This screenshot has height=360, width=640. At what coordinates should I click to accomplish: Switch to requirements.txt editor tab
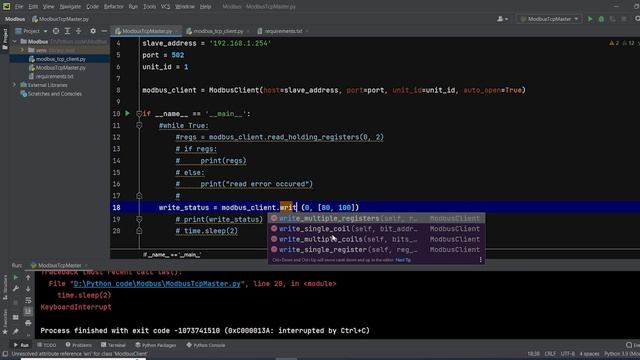coord(283,31)
